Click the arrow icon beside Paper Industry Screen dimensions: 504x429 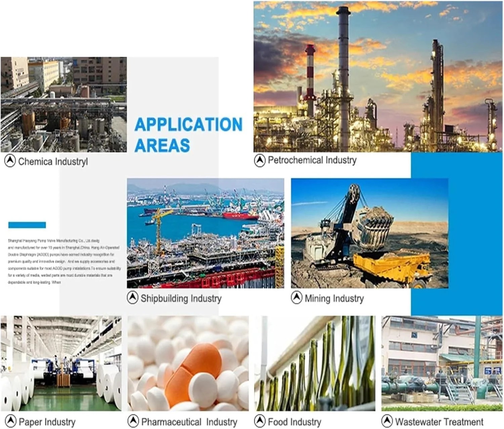(x=11, y=421)
